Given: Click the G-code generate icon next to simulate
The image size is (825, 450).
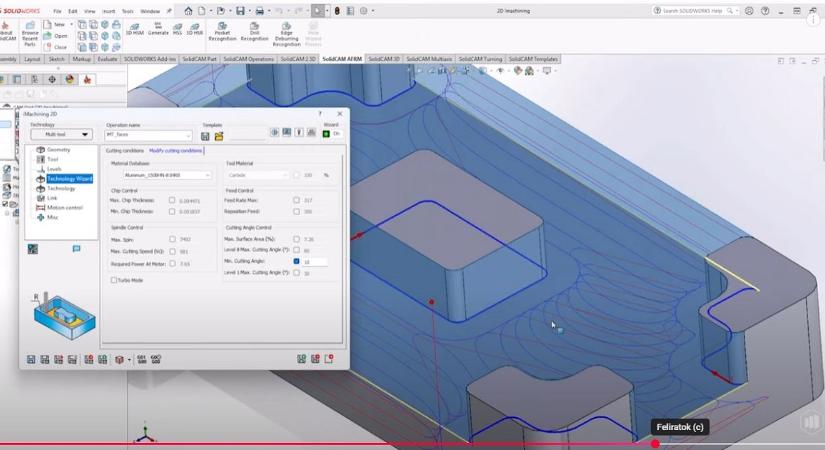Looking at the screenshot, I should pyautogui.click(x=156, y=359).
